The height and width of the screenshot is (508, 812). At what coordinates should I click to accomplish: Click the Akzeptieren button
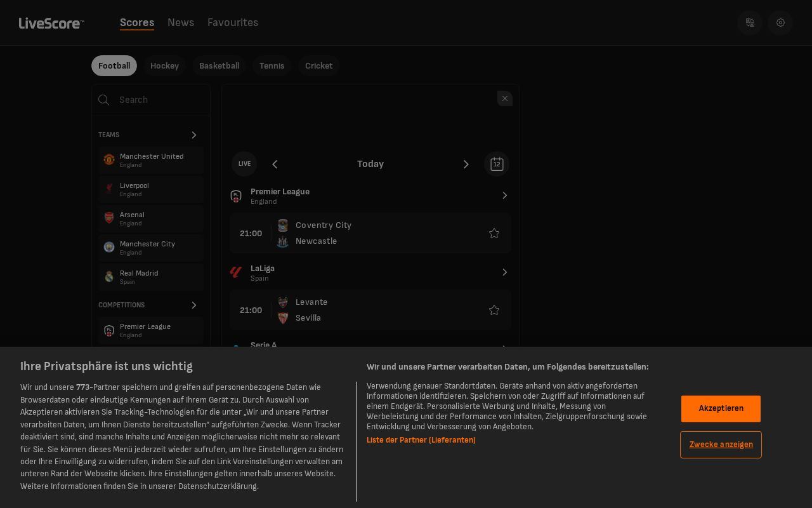pyautogui.click(x=721, y=409)
